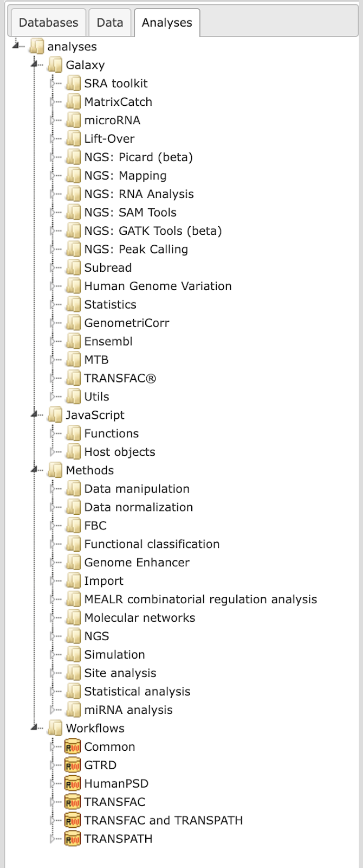Click the Common workflow icon

73,746
